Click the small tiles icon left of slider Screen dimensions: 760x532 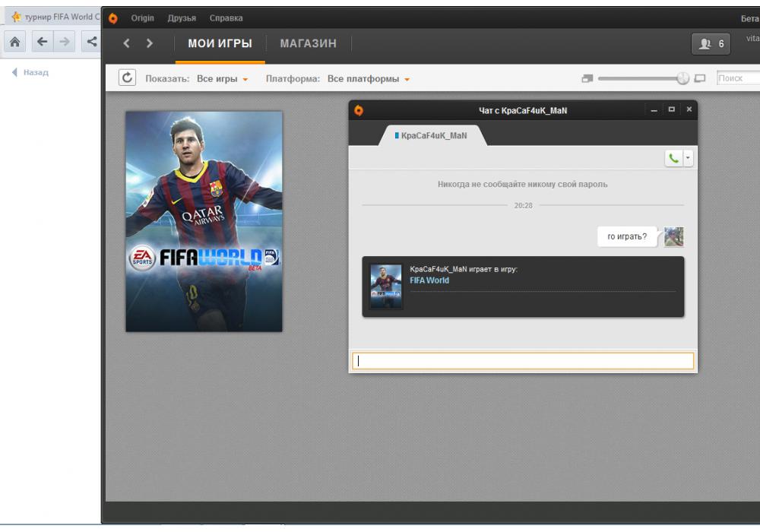point(587,78)
